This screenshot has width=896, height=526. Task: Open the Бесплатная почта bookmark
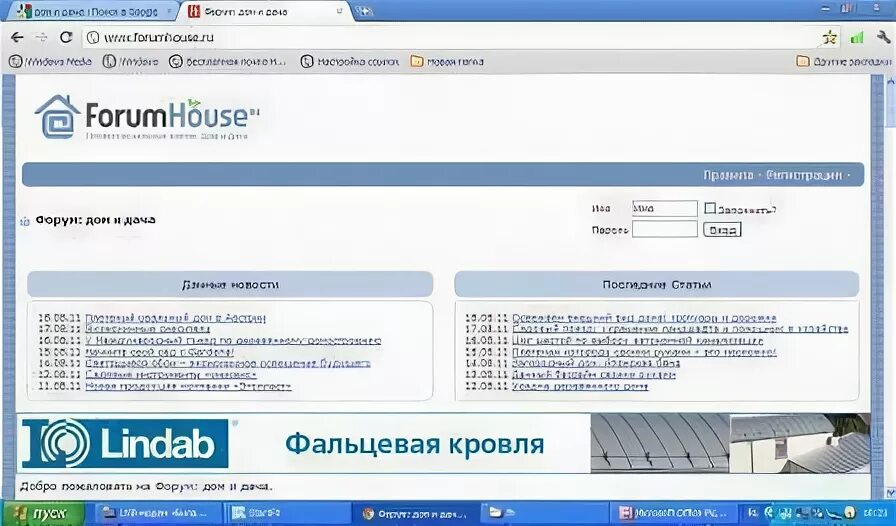tap(227, 61)
